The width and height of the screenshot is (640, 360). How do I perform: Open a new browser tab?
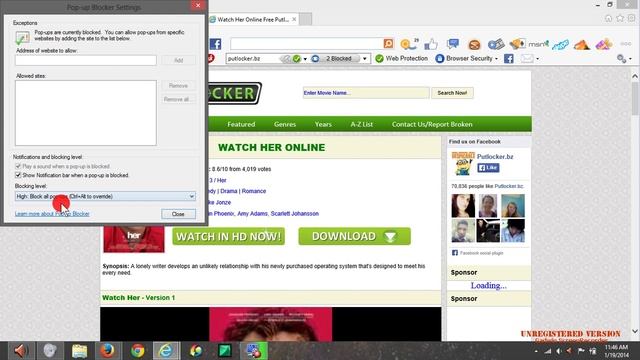pyautogui.click(x=305, y=19)
